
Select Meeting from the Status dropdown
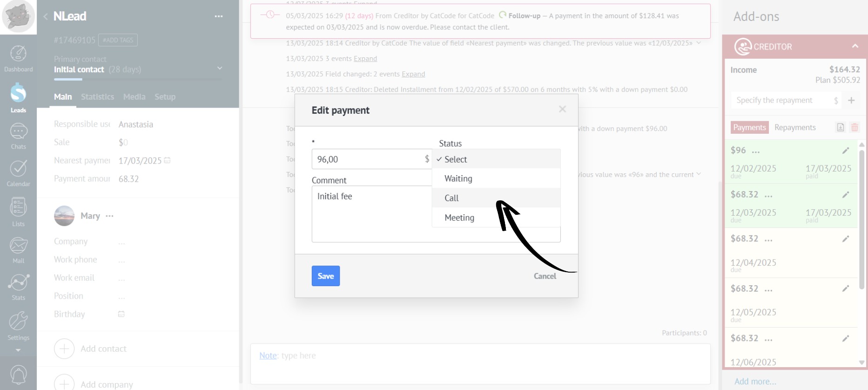(x=459, y=218)
